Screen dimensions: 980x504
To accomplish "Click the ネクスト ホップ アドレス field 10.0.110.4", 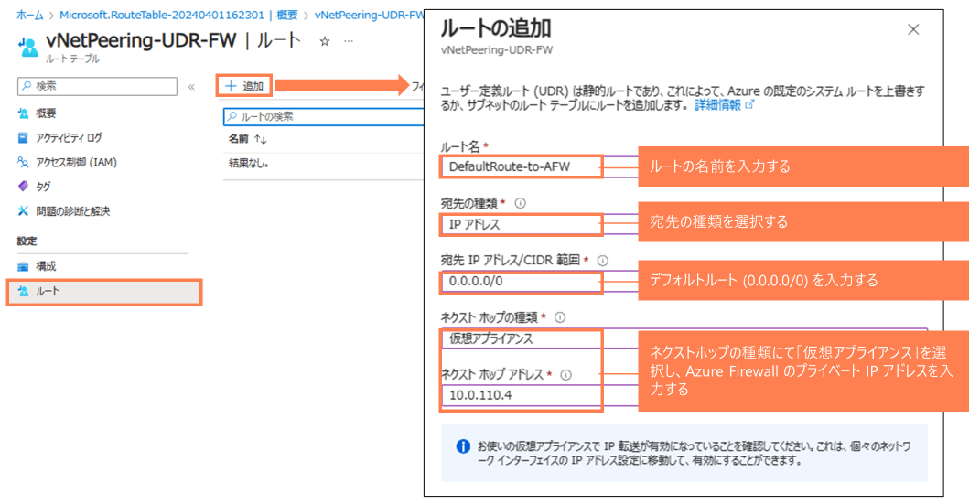I will [x=522, y=395].
